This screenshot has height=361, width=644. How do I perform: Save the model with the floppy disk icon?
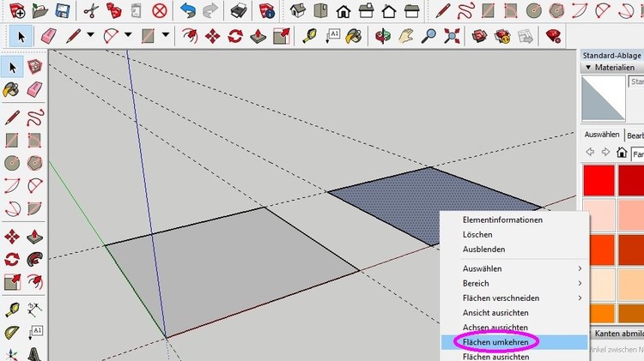pos(63,10)
